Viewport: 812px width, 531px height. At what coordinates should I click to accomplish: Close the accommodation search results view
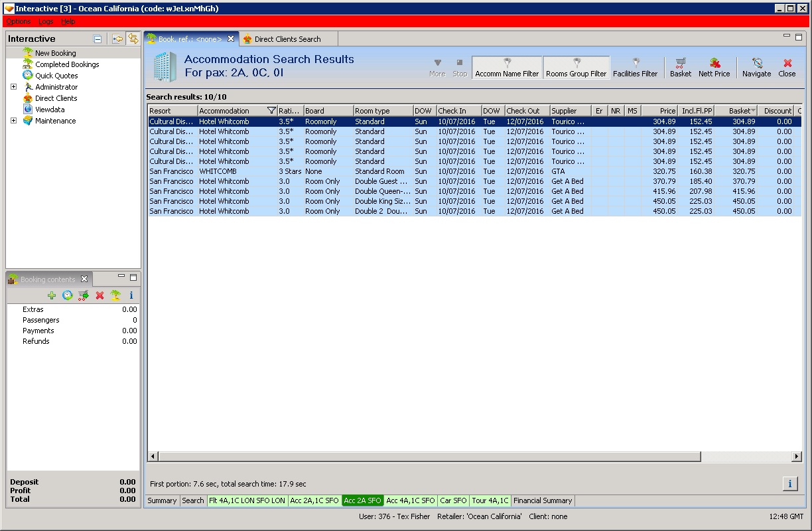pyautogui.click(x=787, y=67)
